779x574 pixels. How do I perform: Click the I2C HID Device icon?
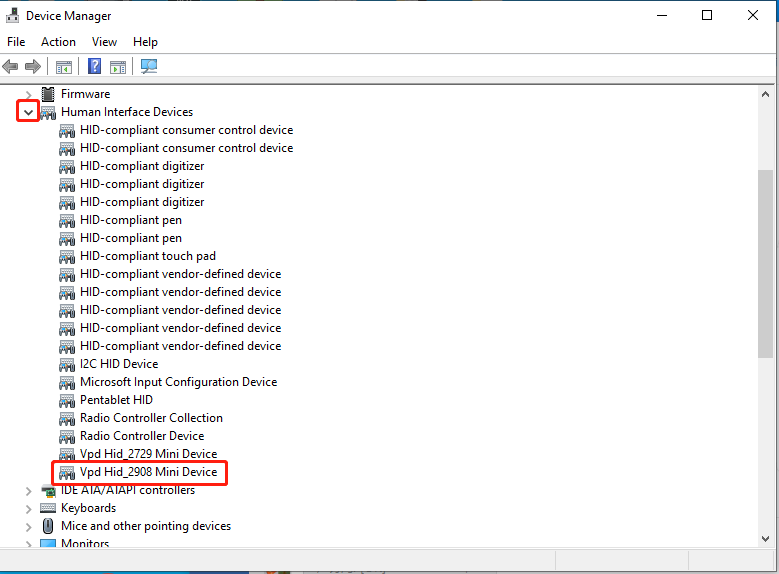(x=67, y=365)
